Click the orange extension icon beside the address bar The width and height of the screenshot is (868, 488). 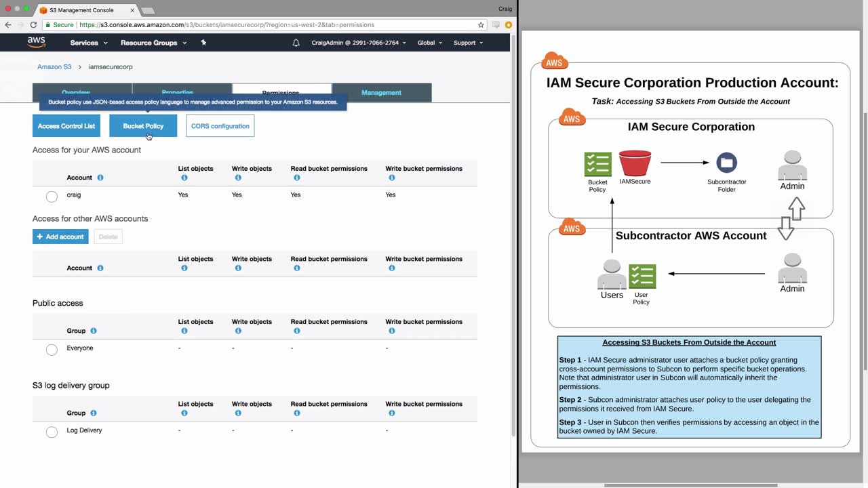(508, 25)
